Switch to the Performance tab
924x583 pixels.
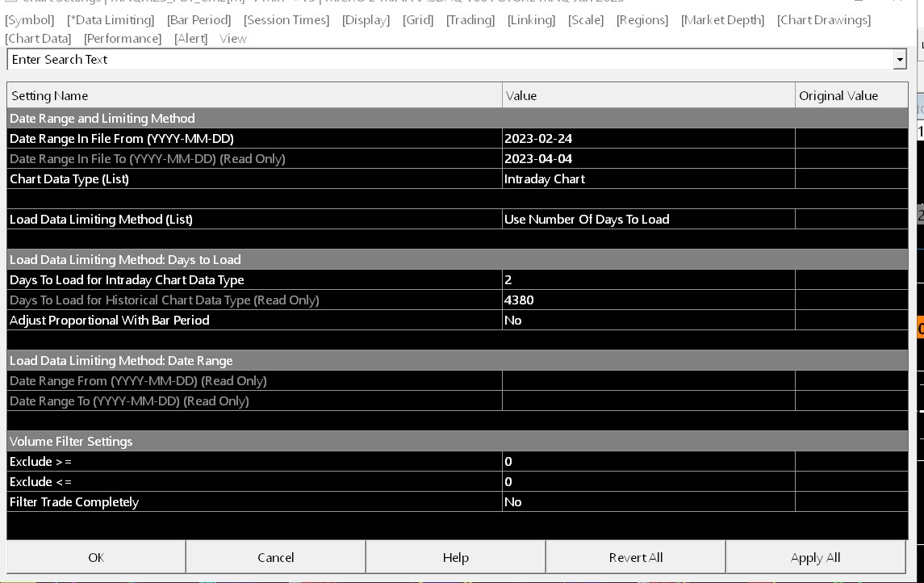(123, 39)
